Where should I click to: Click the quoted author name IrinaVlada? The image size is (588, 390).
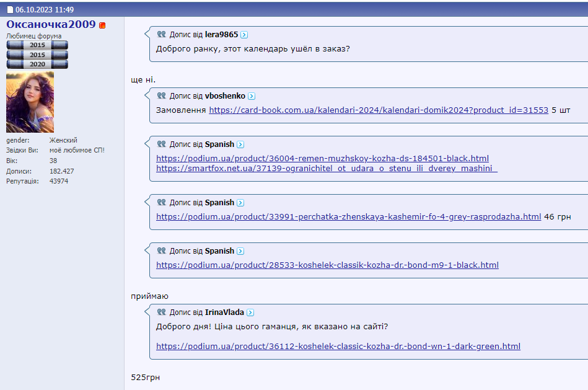[x=224, y=312]
